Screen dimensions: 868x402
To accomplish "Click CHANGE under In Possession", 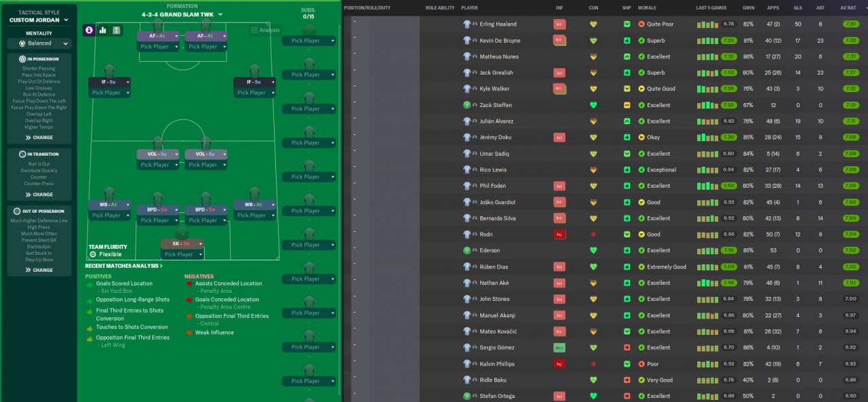I will tap(39, 137).
